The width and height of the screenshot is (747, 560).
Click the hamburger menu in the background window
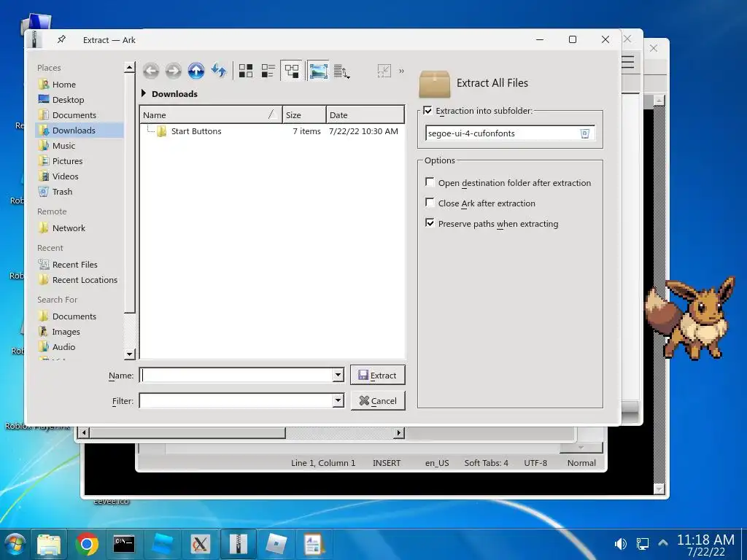pyautogui.click(x=628, y=62)
